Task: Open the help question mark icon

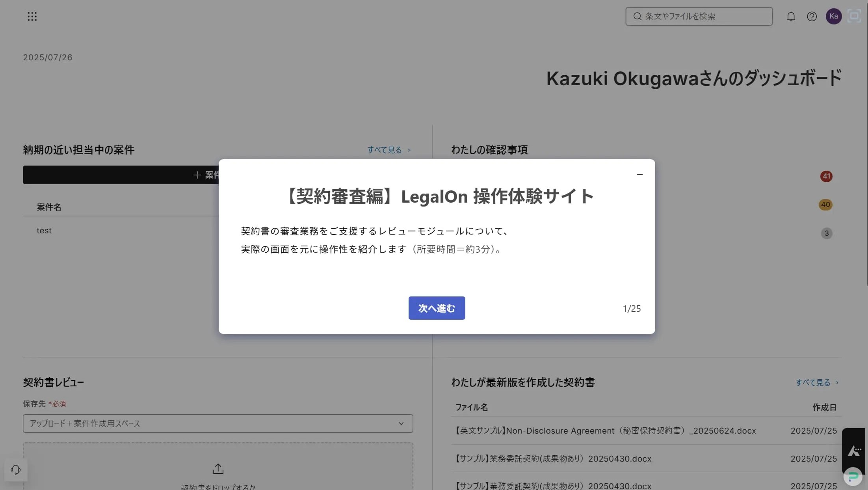Action: pyautogui.click(x=812, y=17)
